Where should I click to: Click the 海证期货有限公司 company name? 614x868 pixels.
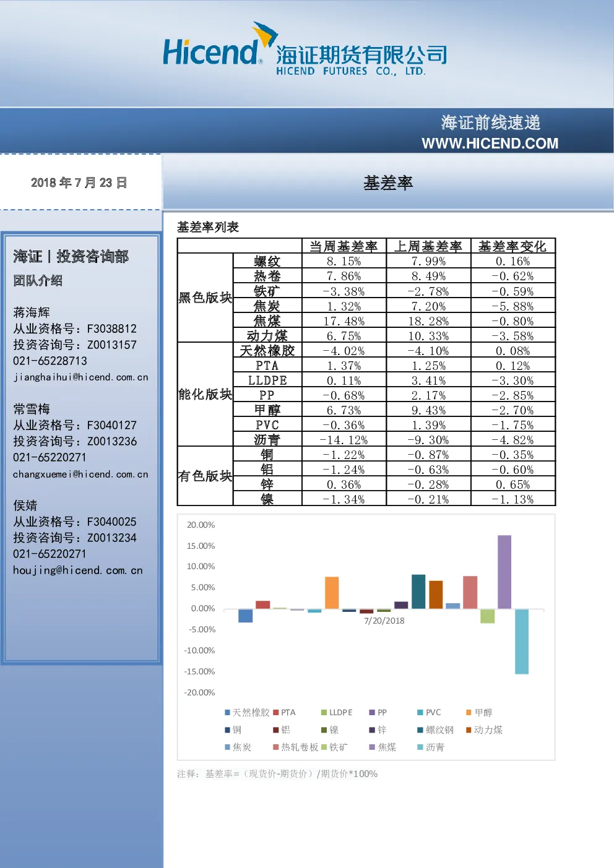(x=361, y=55)
